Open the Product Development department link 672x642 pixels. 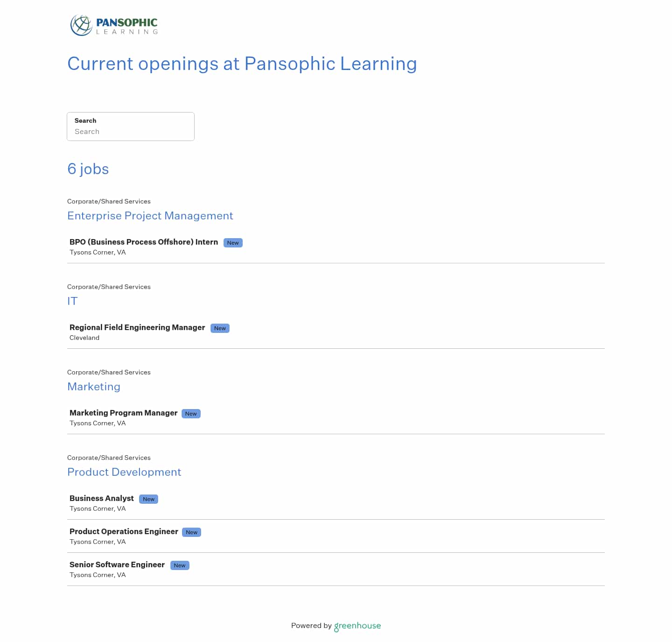pyautogui.click(x=124, y=472)
